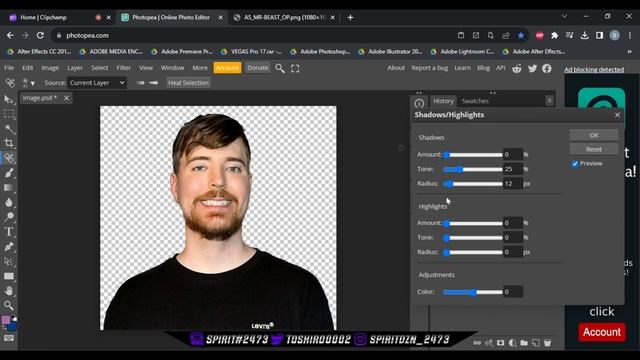Open the Layer menu
The width and height of the screenshot is (640, 360).
point(75,68)
